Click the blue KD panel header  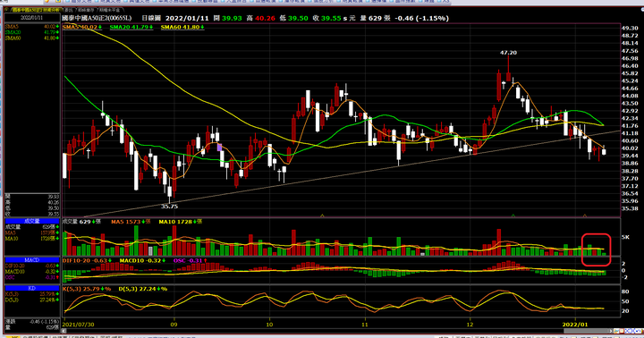31,288
